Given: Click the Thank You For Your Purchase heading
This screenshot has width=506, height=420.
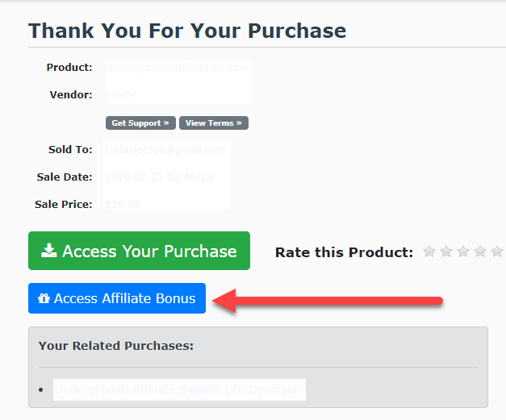Looking at the screenshot, I should point(187,31).
